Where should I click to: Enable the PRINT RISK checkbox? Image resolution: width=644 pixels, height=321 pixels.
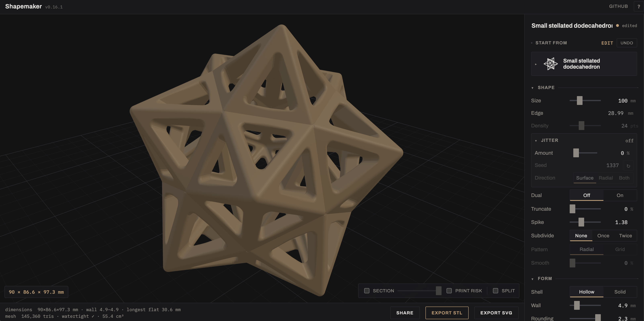pyautogui.click(x=449, y=291)
